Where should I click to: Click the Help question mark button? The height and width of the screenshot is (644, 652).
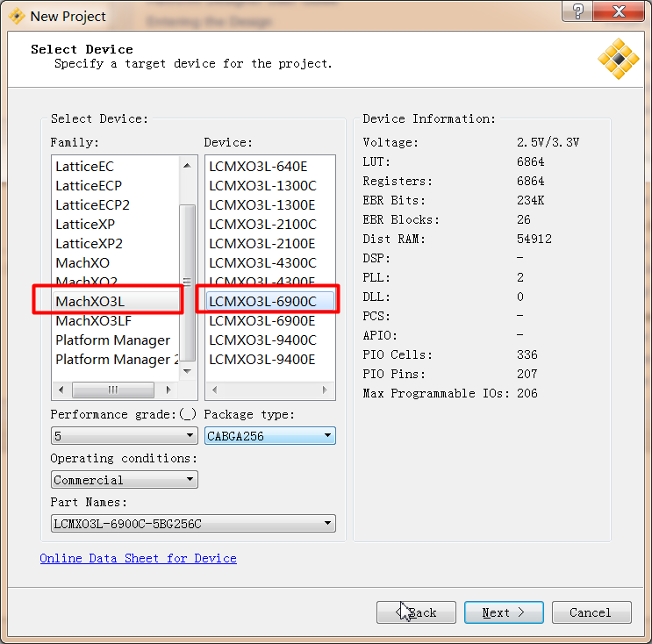click(x=577, y=11)
